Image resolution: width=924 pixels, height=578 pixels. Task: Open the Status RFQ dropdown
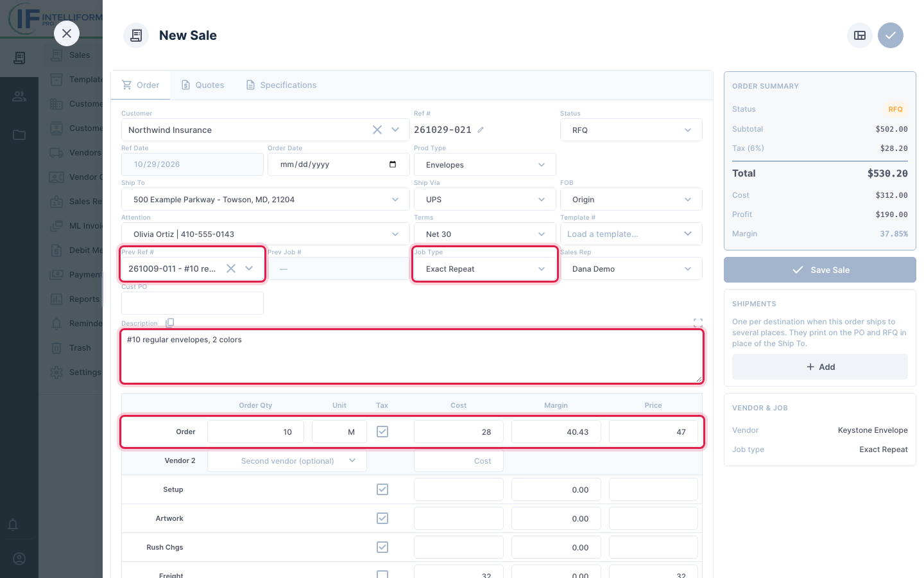[631, 130]
